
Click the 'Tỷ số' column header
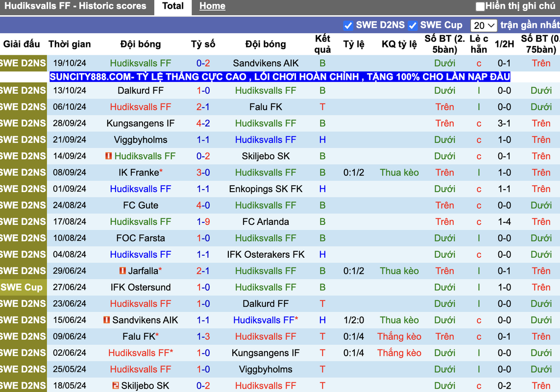pos(203,44)
